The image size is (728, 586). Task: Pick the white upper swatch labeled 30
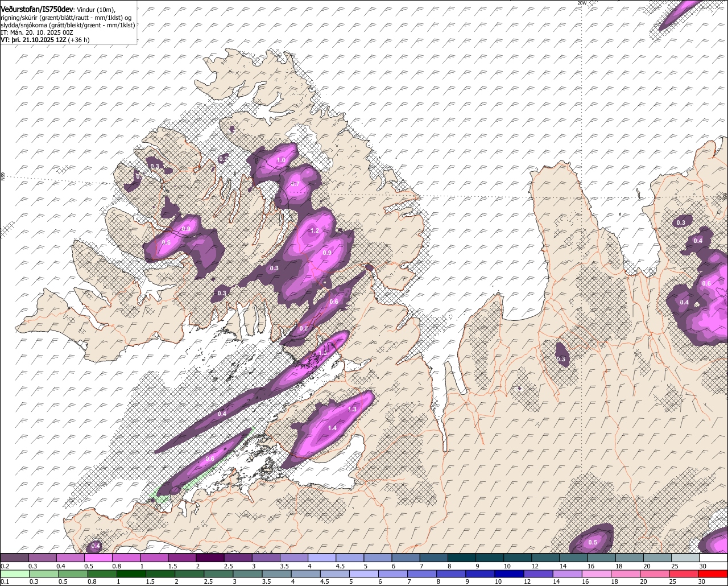tap(713, 558)
